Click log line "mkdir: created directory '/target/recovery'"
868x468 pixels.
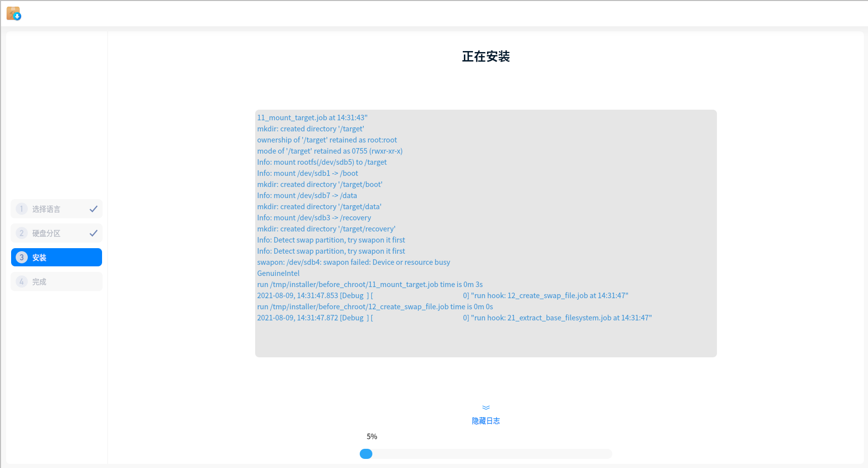pos(326,229)
